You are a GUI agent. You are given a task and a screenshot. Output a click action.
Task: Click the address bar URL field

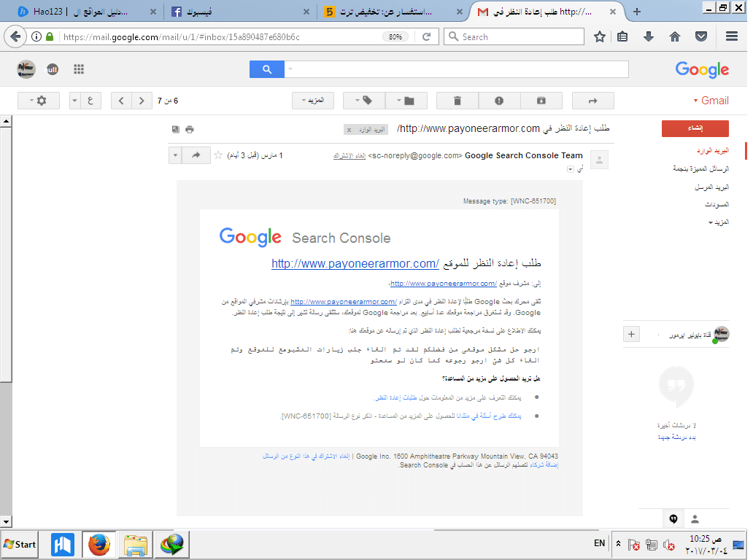pos(221,37)
